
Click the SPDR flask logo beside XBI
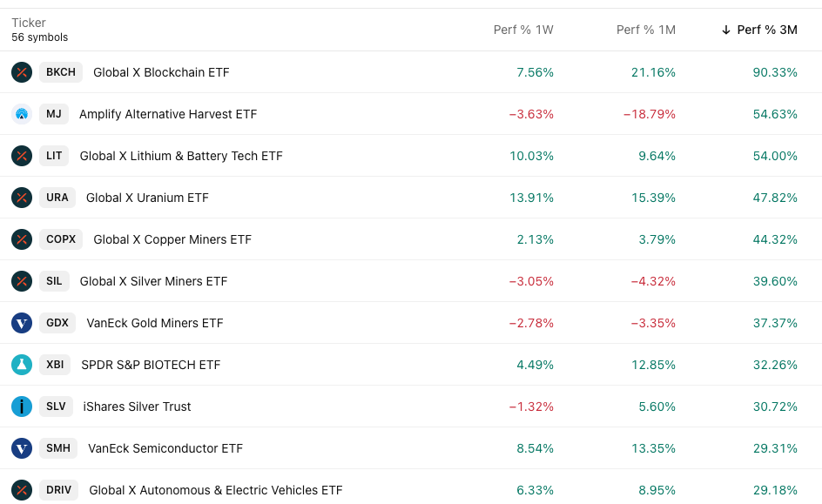[22, 365]
